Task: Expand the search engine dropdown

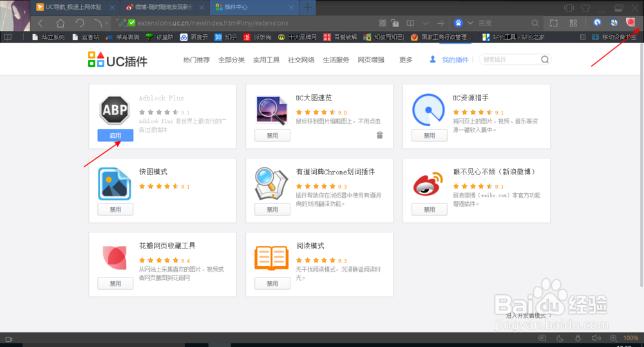Action: 470,23
